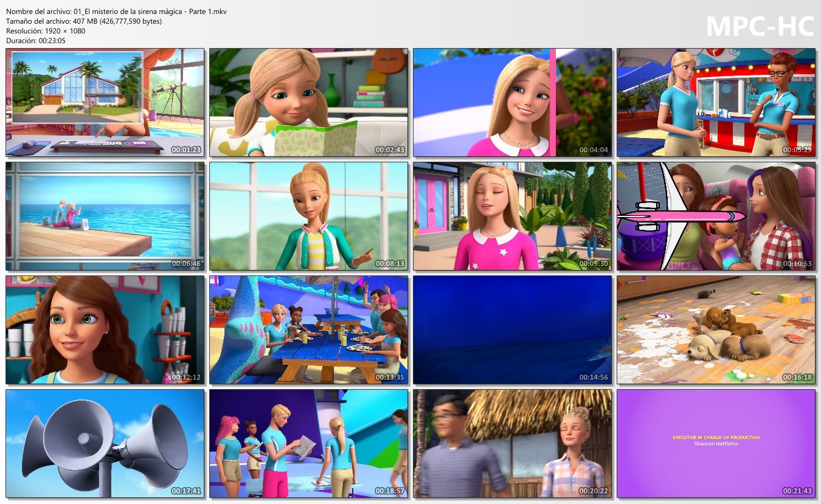Select the thumbnail stamped 00:18:57
The height and width of the screenshot is (504, 821).
309,444
